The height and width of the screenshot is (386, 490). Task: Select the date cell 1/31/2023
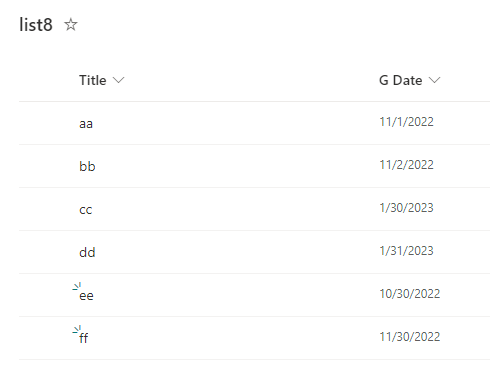(406, 251)
